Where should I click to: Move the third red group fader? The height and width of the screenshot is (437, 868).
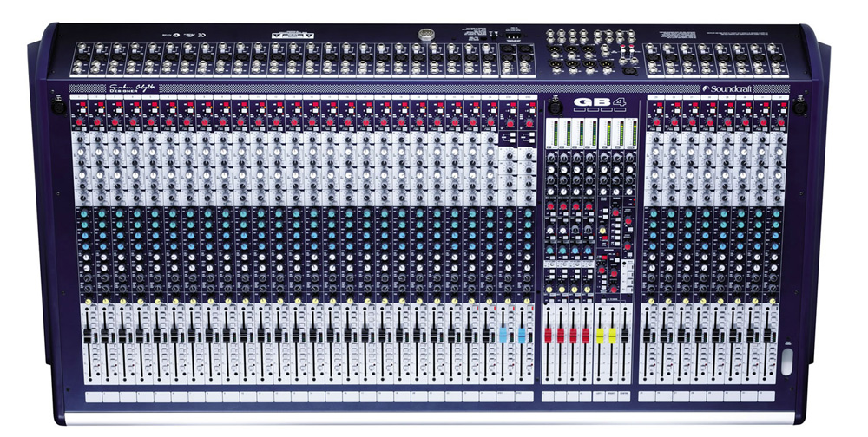click(x=574, y=336)
